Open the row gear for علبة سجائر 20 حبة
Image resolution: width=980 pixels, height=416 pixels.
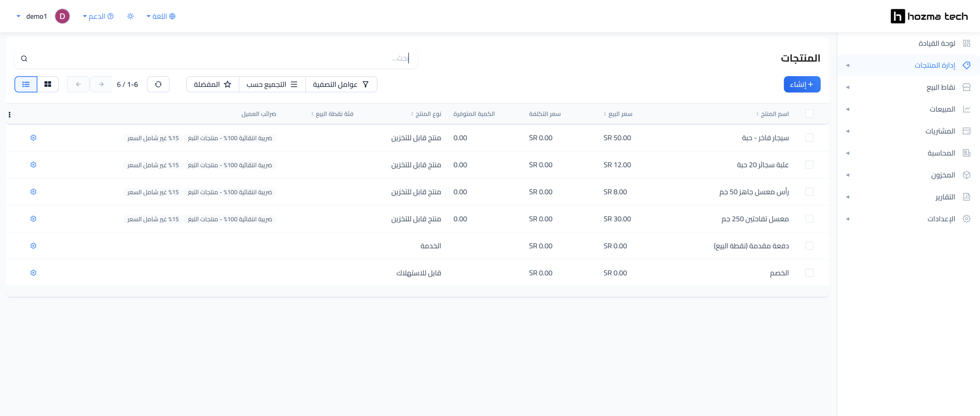[x=33, y=165]
